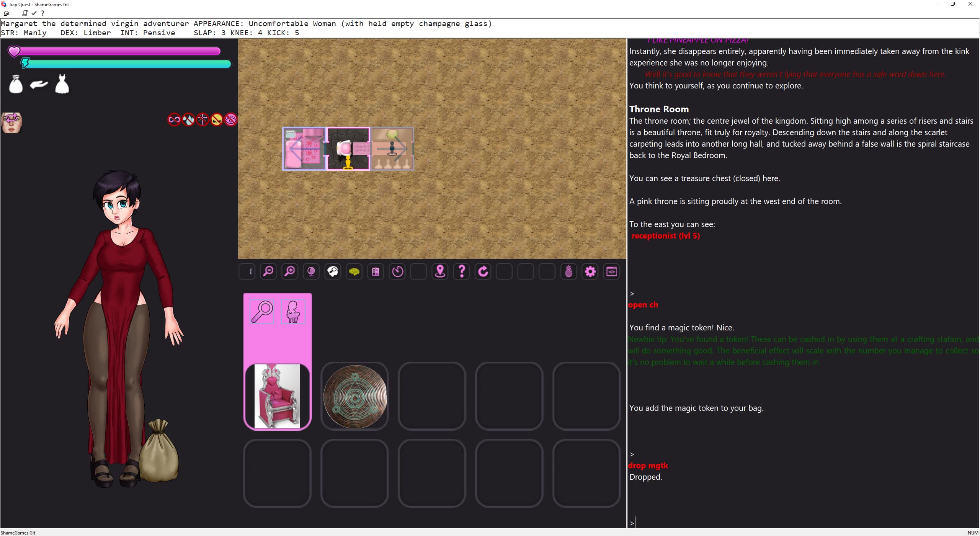Image resolution: width=980 pixels, height=536 pixels.
Task: Open the Git menu
Action: (x=7, y=13)
